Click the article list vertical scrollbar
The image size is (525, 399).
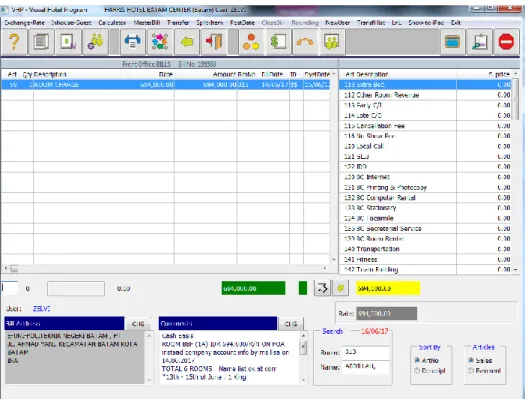516,171
